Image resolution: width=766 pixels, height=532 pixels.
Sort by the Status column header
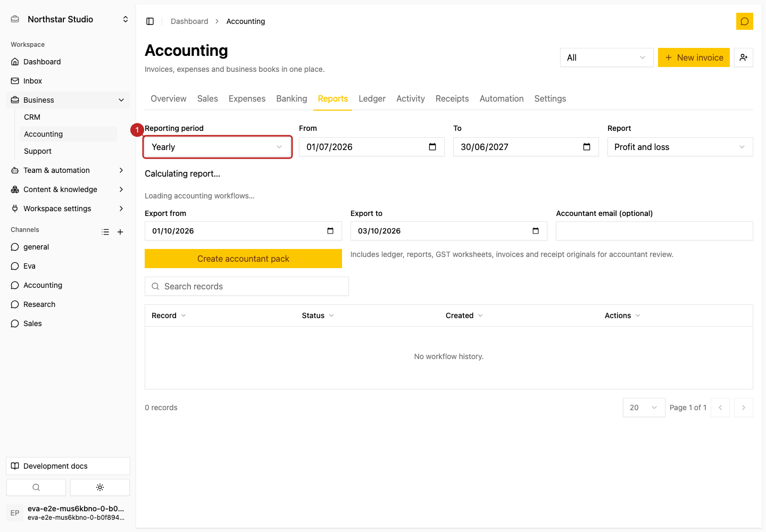318,315
